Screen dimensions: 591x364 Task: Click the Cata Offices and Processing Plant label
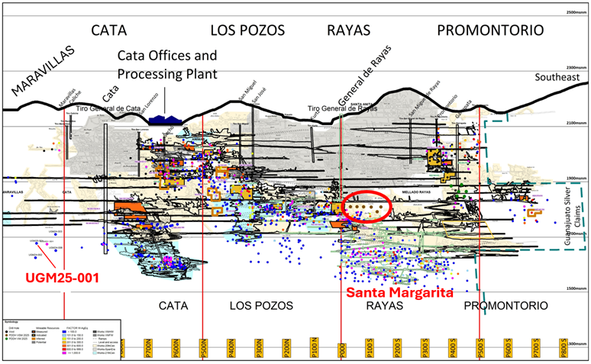tap(167, 64)
